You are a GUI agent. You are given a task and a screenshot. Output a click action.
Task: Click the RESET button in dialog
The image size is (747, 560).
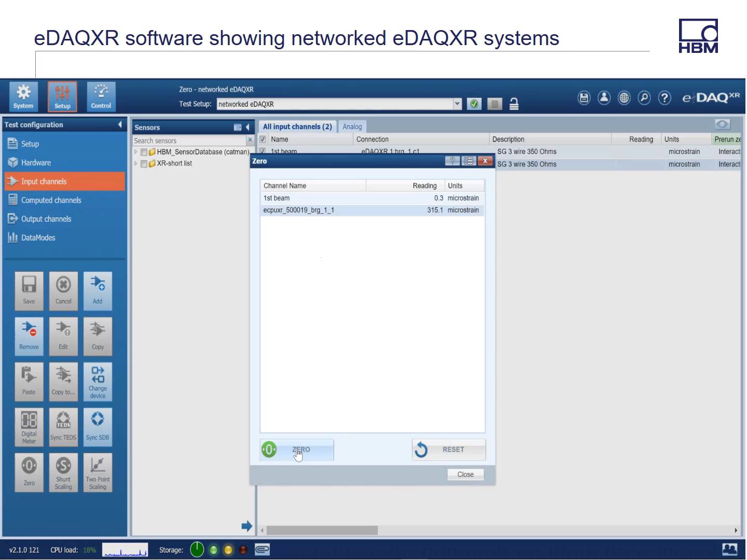click(x=449, y=450)
